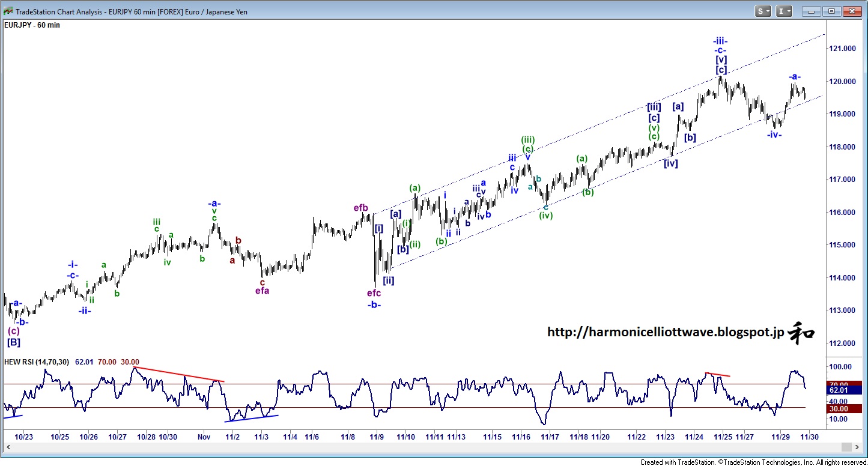The width and height of the screenshot is (868, 466).
Task: Click the 11/17 date label
Action: coord(550,437)
